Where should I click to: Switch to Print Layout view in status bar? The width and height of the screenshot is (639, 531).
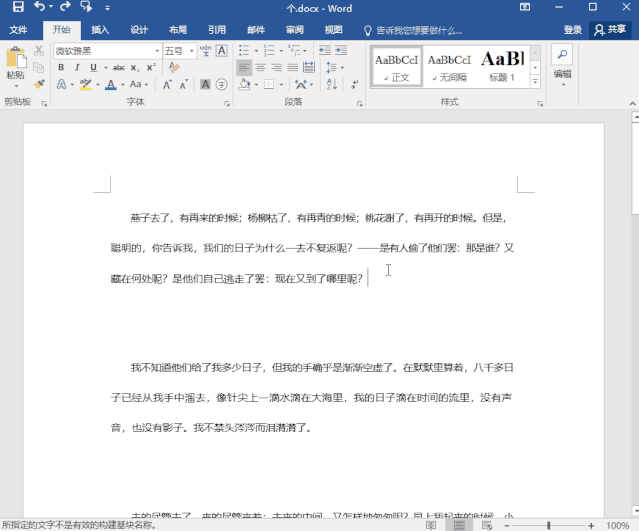click(x=459, y=525)
